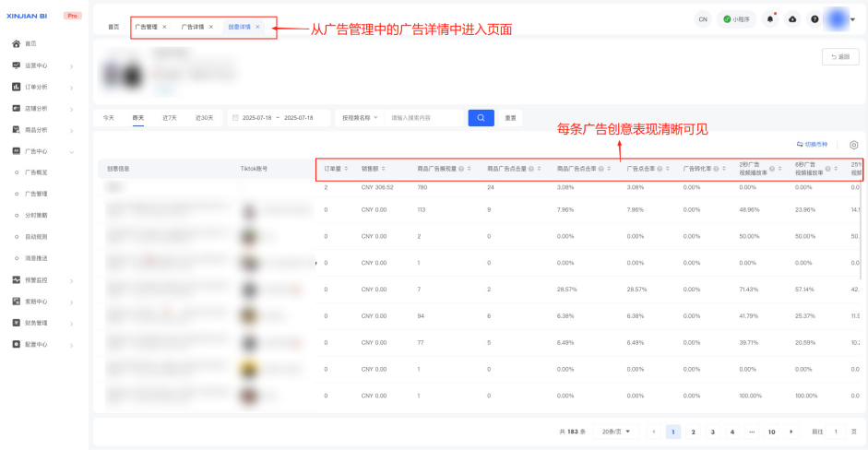
Task: Select the 今天 date filter
Action: pos(109,118)
